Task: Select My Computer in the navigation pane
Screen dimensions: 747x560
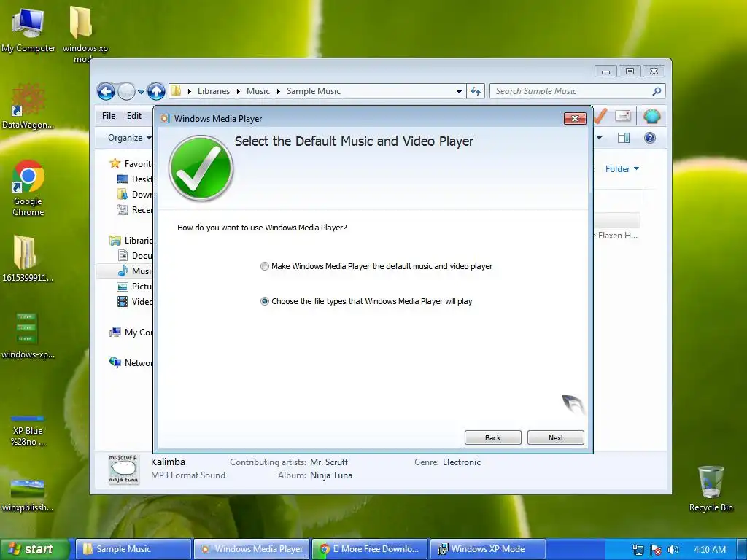Action: coord(131,332)
